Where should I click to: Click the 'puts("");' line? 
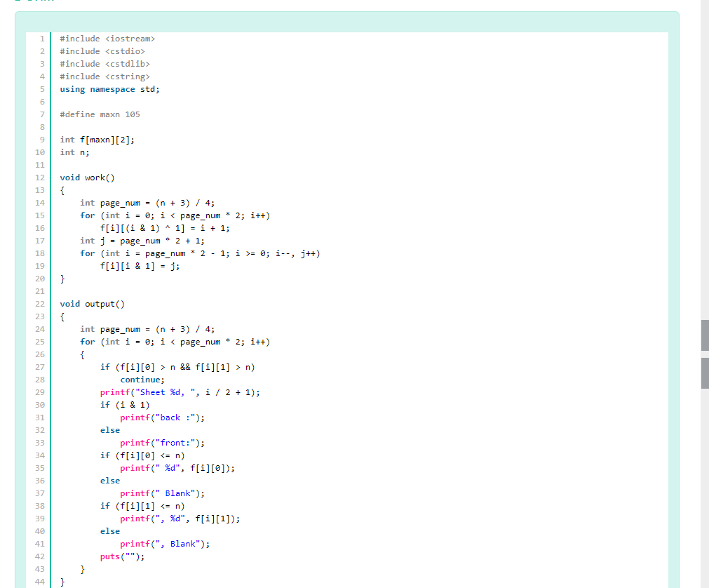click(123, 557)
